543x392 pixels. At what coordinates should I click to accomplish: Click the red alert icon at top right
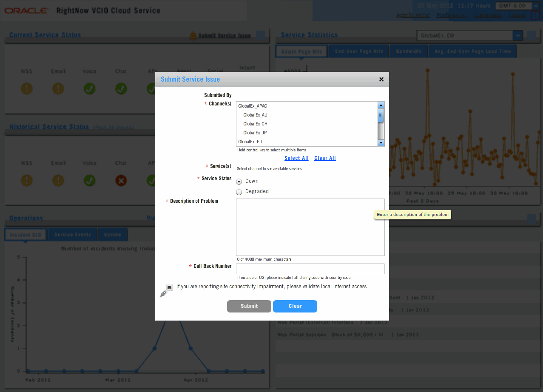535,15
